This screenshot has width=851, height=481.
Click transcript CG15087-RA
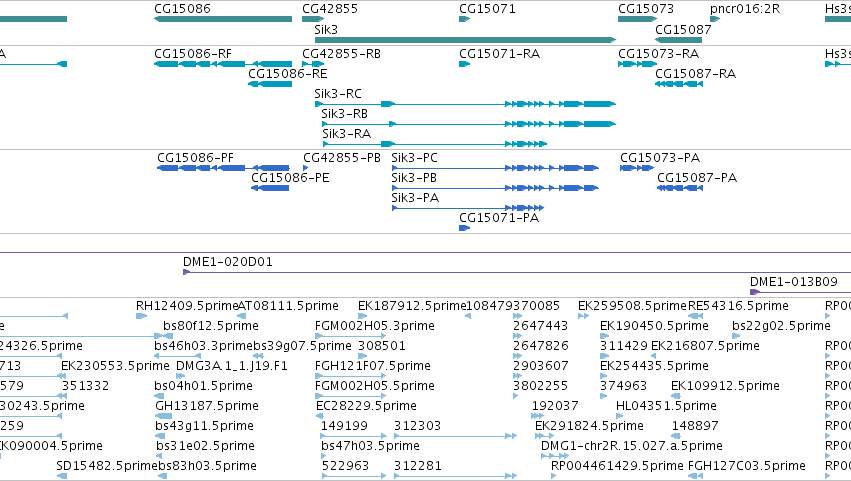(x=695, y=74)
